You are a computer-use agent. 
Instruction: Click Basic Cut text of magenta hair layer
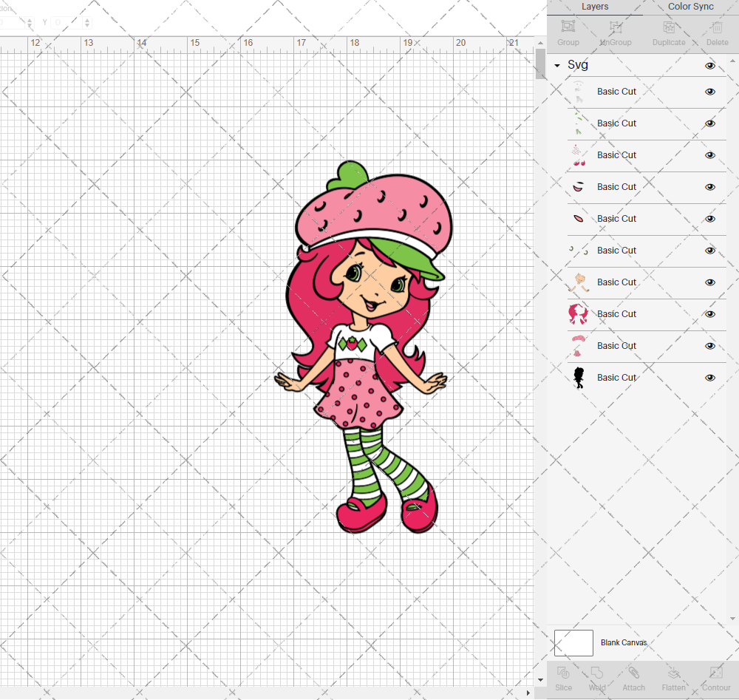[x=616, y=314]
